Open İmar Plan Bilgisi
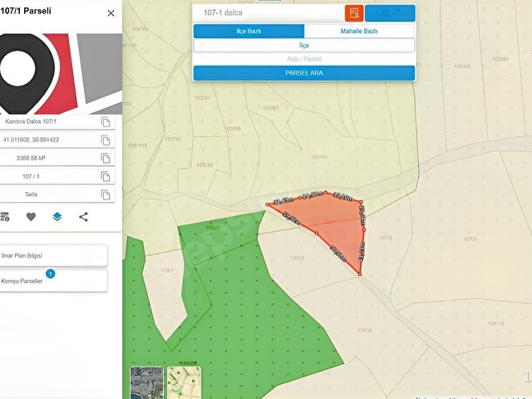The height and width of the screenshot is (399, 532). click(x=53, y=255)
